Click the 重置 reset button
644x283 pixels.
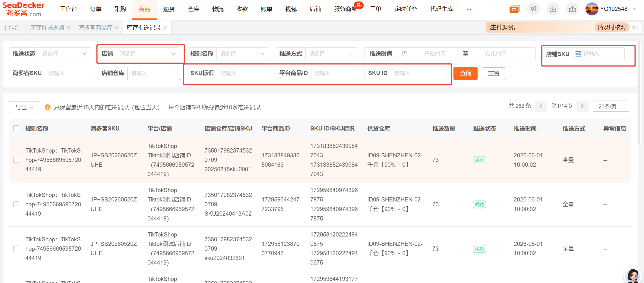494,73
